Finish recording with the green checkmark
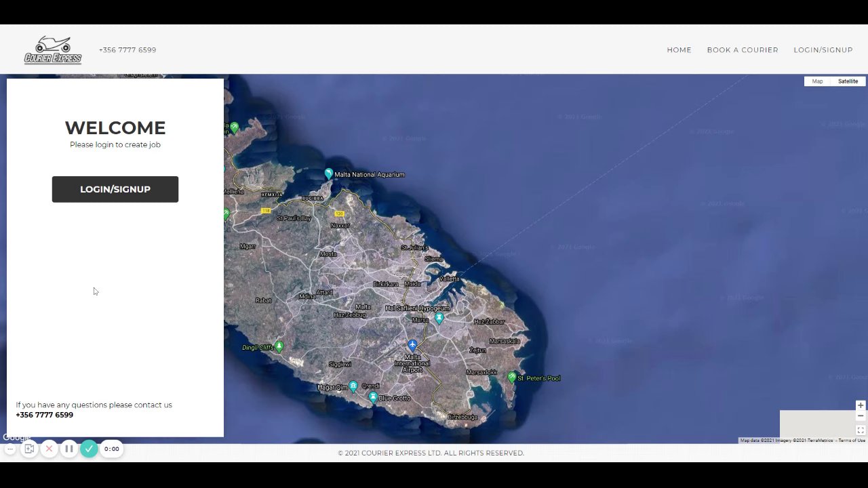This screenshot has height=488, width=868. 89,449
